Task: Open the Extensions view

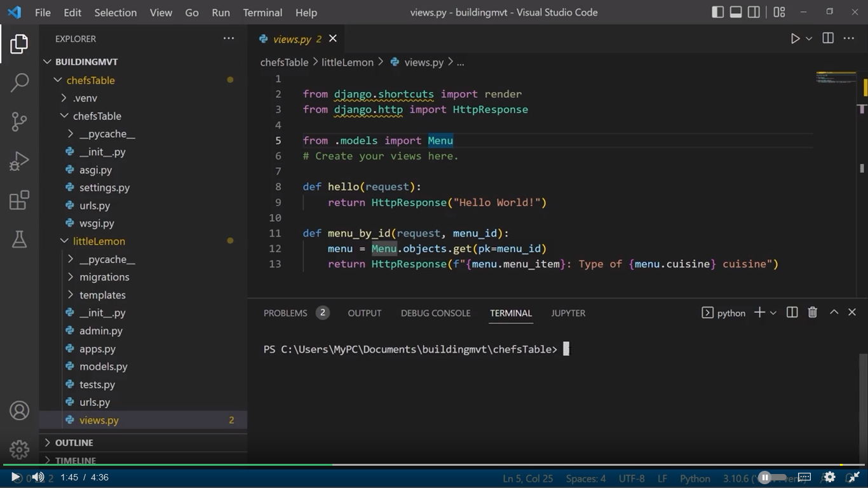Action: (20, 200)
